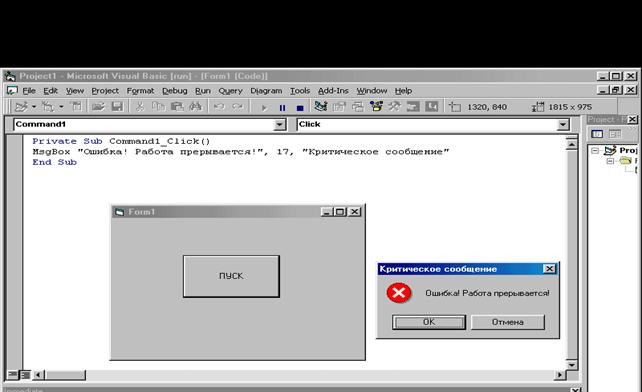The height and width of the screenshot is (392, 642).
Task: Click the View Code icon in Project panel
Action: [597, 134]
